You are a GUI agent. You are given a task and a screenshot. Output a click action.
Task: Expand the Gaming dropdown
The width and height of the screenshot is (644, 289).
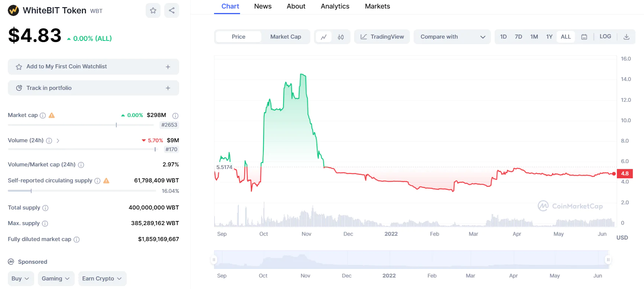pos(56,279)
